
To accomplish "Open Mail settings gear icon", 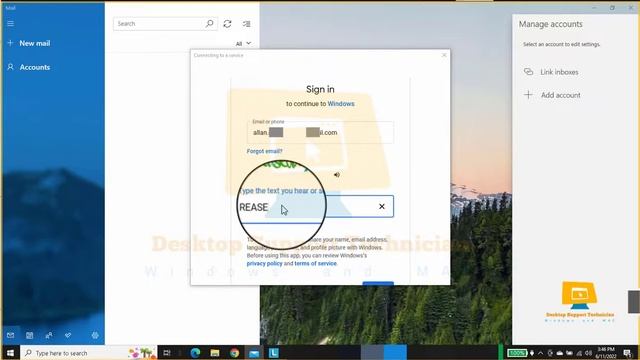I will (95, 335).
